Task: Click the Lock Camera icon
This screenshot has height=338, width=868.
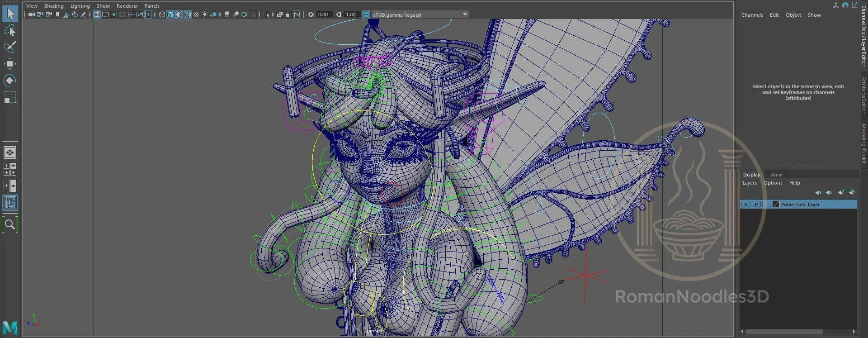Action: tap(40, 14)
